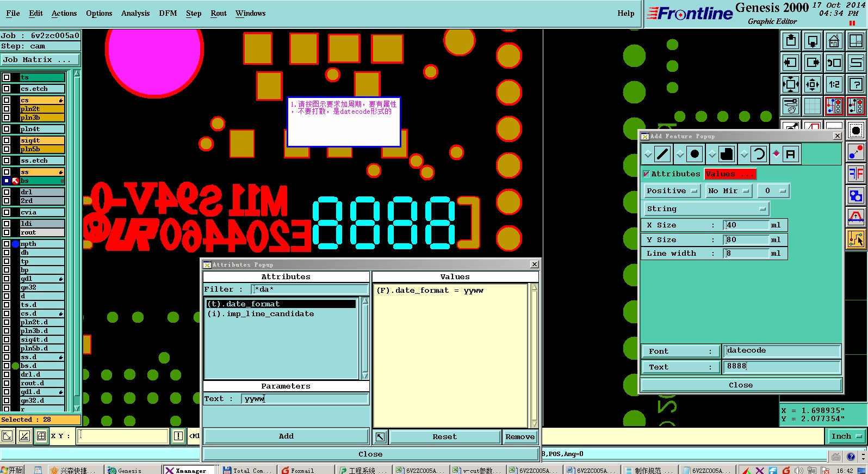Toggle visibility box of the cvia layer
The image size is (868, 474).
[7, 212]
